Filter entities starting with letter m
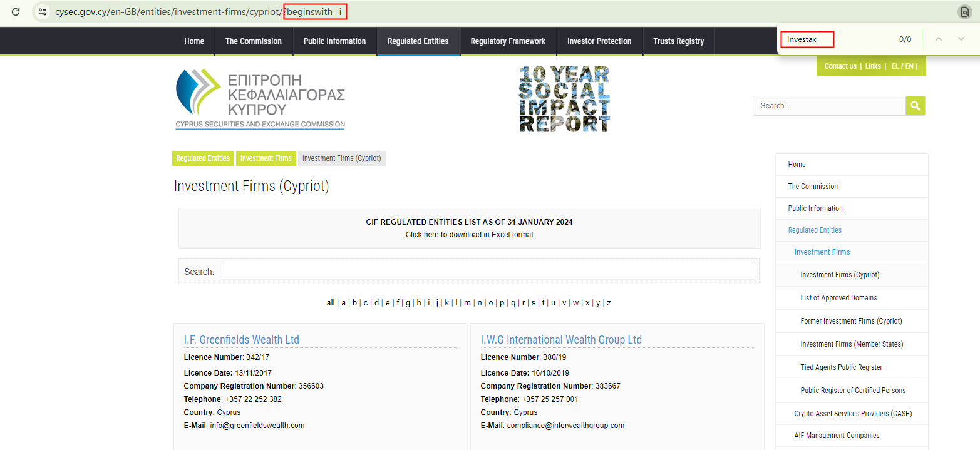Screen dimensions: 980x450 467,303
